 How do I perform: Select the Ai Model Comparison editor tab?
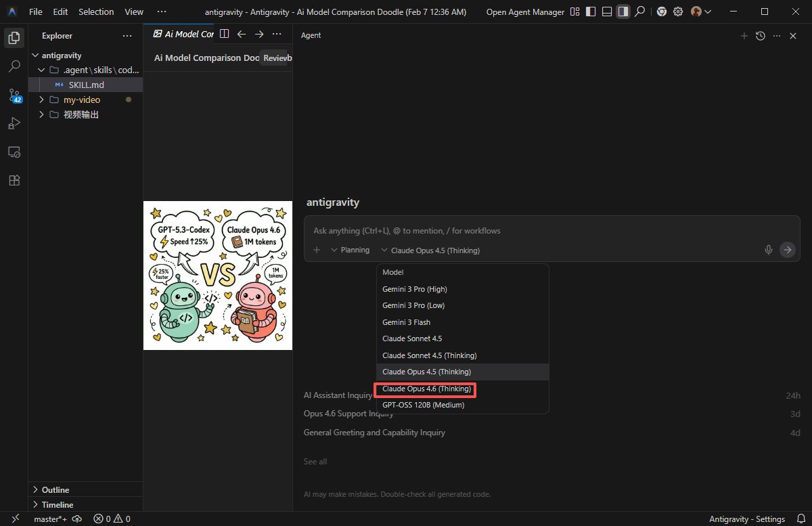click(x=184, y=34)
